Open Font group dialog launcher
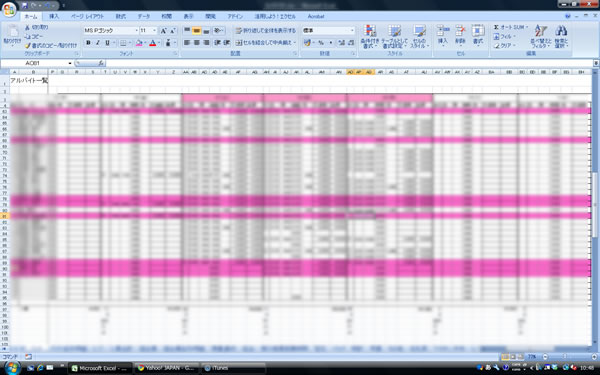 click(x=176, y=54)
